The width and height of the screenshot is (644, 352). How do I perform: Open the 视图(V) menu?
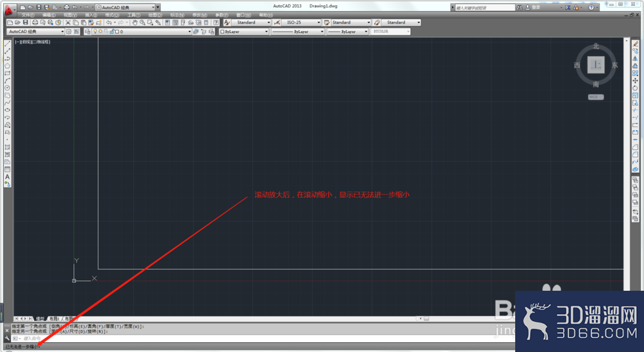(x=70, y=15)
